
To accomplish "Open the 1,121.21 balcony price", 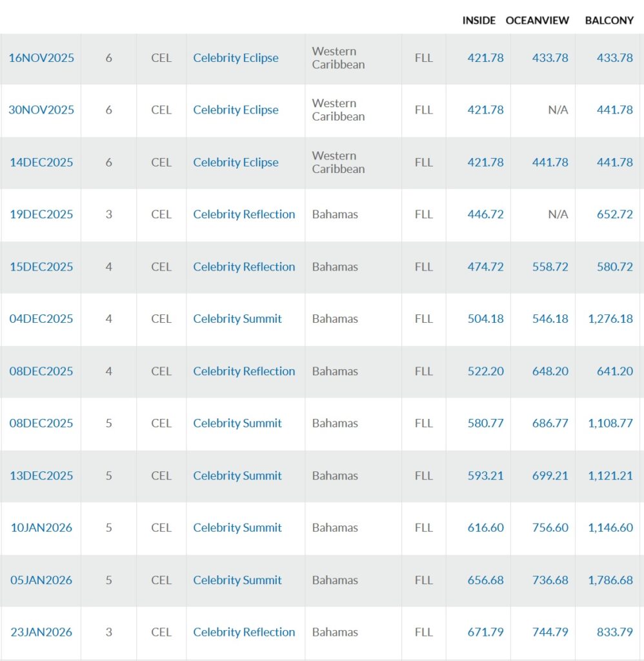I will click(x=610, y=476).
